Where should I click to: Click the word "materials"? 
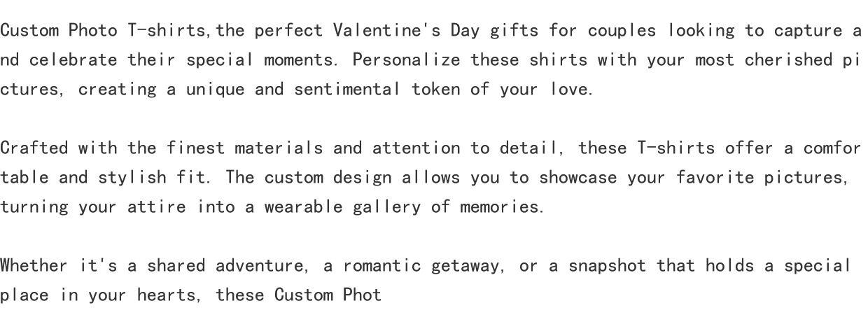[278, 148]
